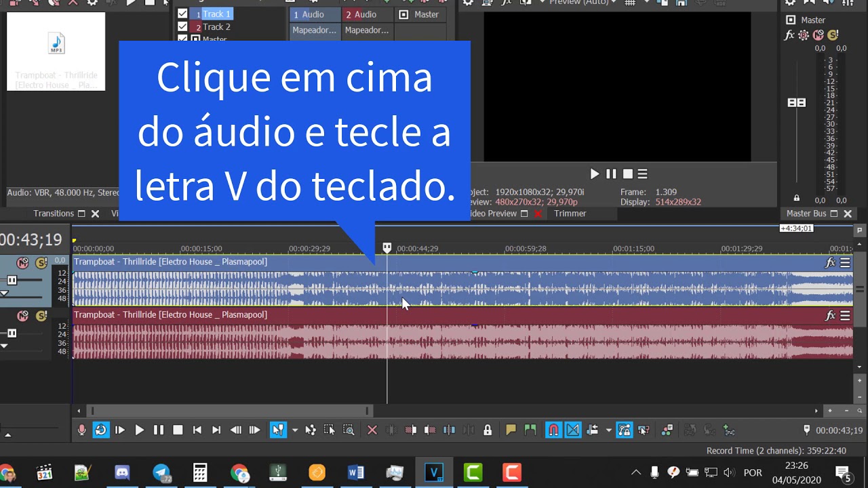Viewport: 868px width, 488px height.
Task: Pause the video preview
Action: (611, 174)
